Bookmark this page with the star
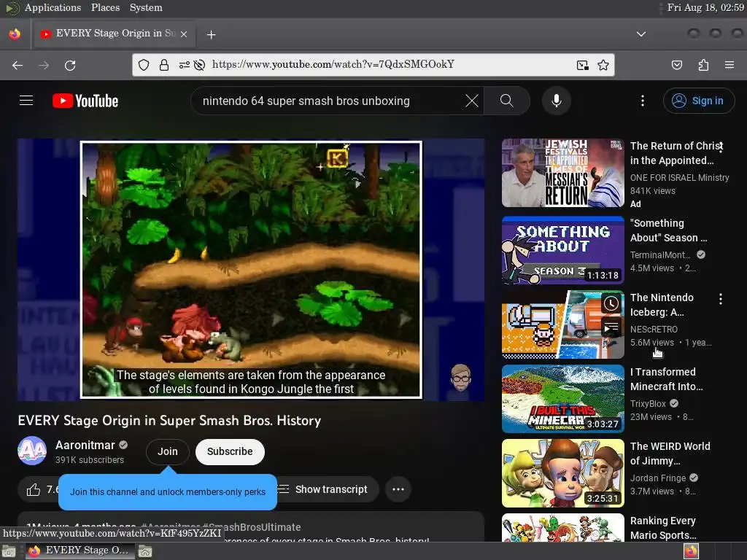This screenshot has height=560, width=747. [603, 65]
